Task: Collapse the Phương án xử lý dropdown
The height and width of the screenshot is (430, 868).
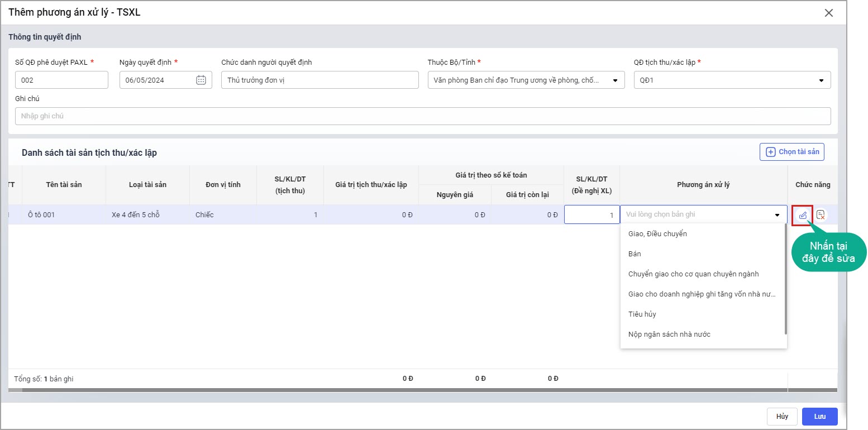Action: (x=777, y=215)
